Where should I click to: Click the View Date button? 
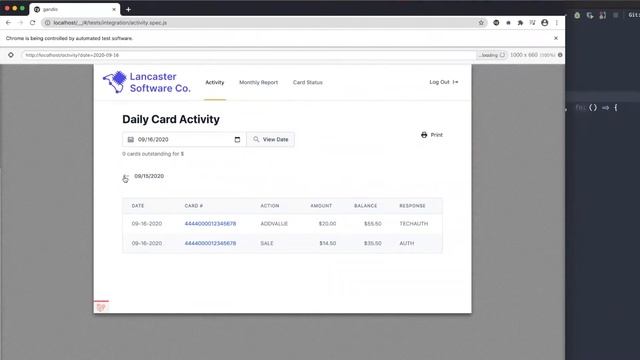(x=270, y=140)
